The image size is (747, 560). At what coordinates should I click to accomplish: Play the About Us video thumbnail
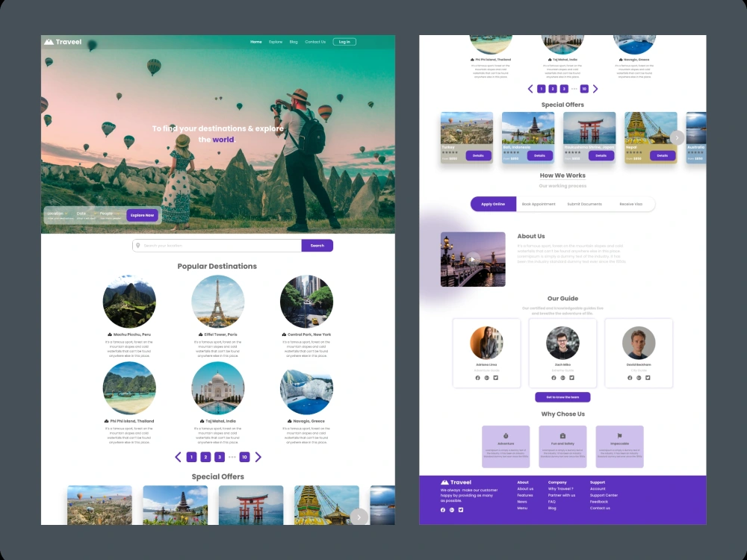tap(472, 260)
